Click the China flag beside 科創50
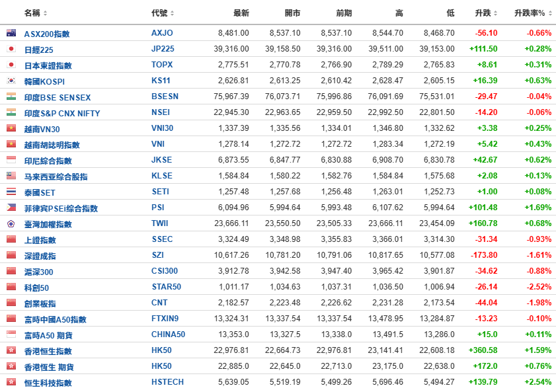The height and width of the screenshot is (392, 556). tap(11, 287)
